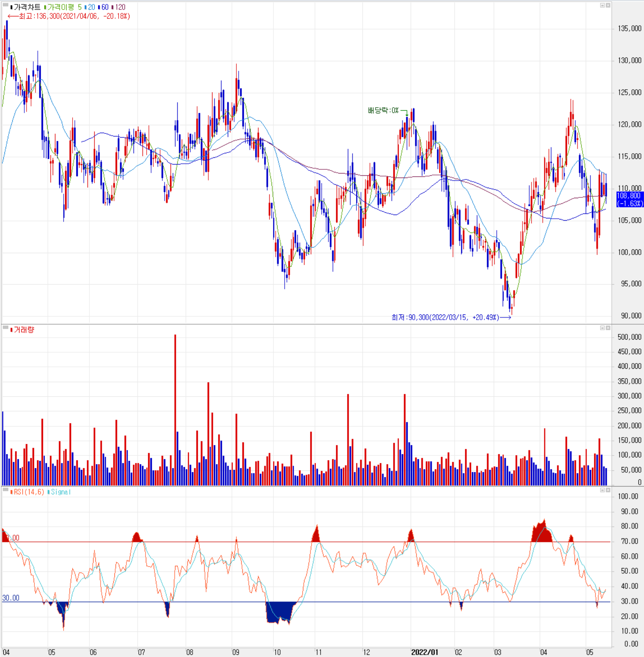Select the 120-day moving average legend
Image resolution: width=644 pixels, height=657 pixels.
pyautogui.click(x=120, y=7)
